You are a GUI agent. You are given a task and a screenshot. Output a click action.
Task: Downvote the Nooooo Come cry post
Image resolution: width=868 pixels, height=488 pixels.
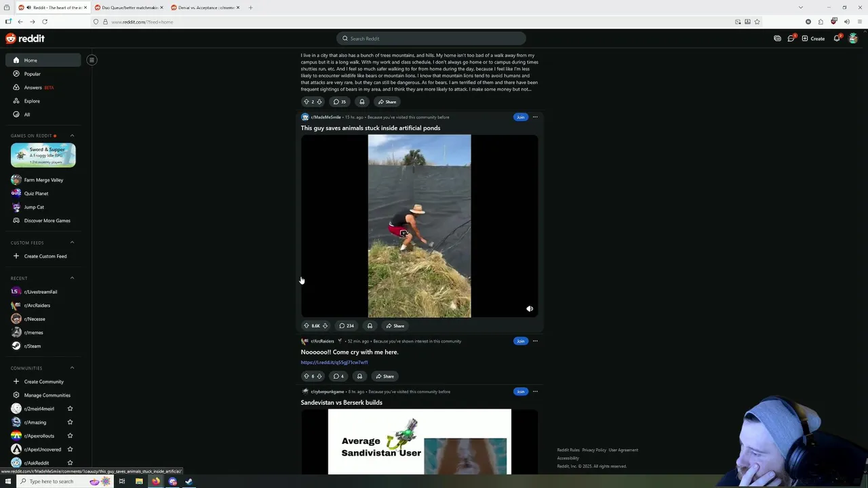(x=320, y=376)
